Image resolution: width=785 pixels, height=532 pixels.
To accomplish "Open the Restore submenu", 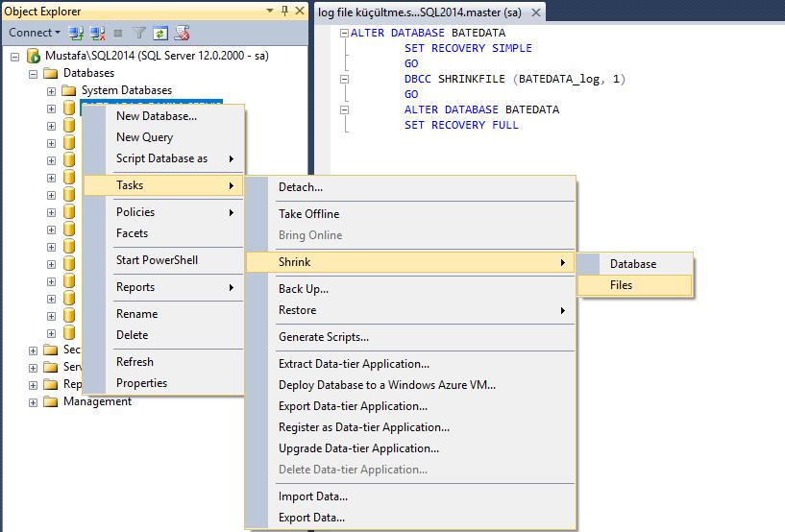I will (x=297, y=310).
